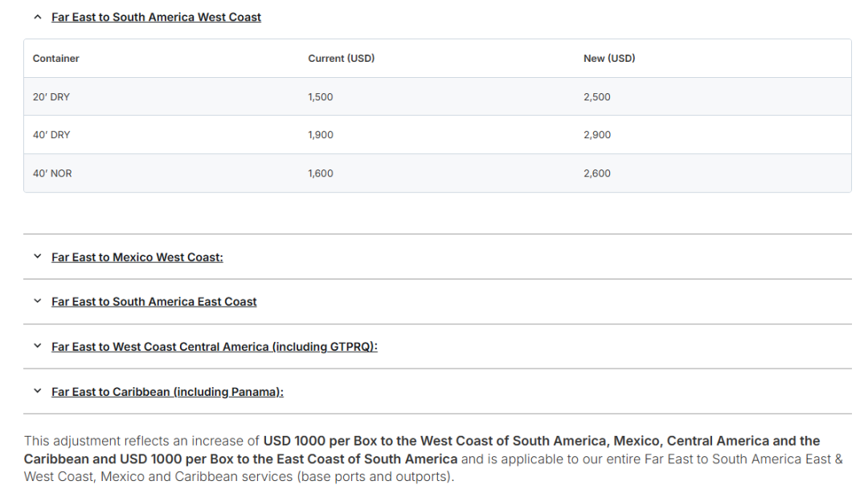The width and height of the screenshot is (868, 489).
Task: Click the 2,600 new rate value
Action: tap(597, 173)
